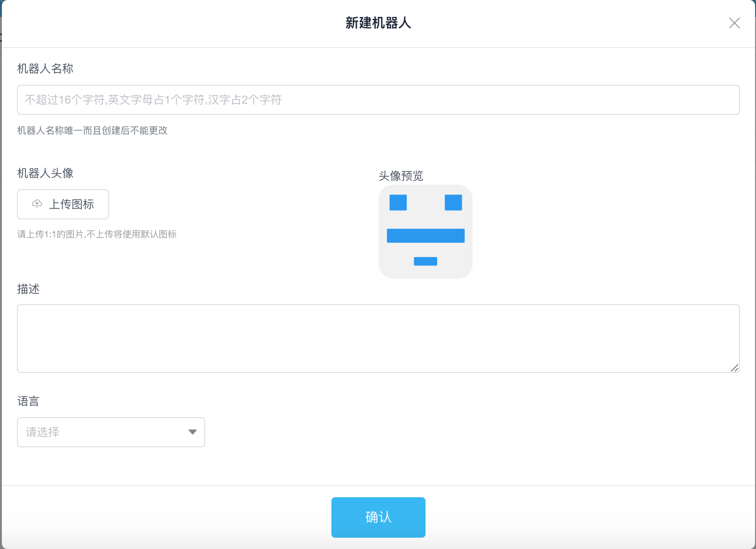Focus the 描述 text area
Viewport: 756px width, 549px height.
click(x=378, y=339)
